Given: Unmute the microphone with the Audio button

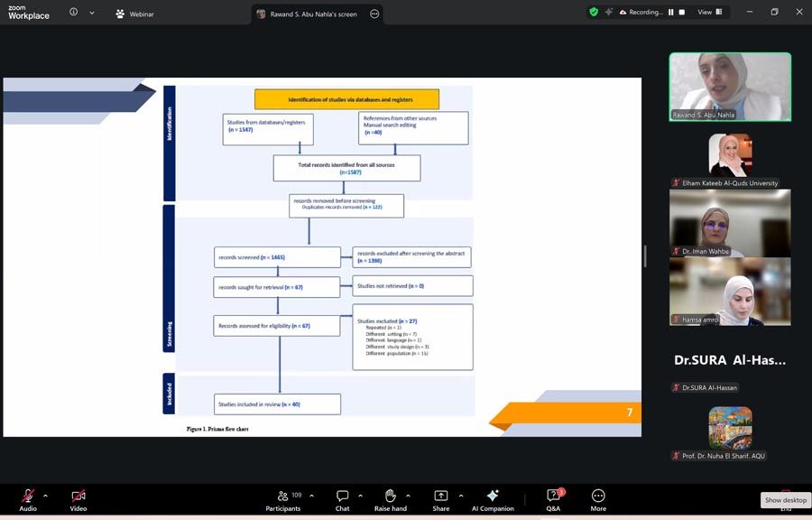Looking at the screenshot, I should coord(28,496).
